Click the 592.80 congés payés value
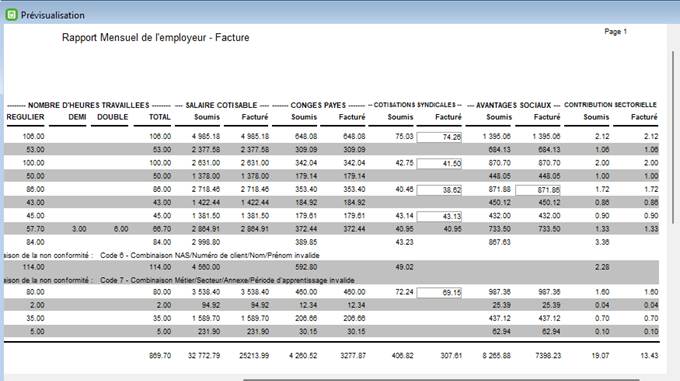Image resolution: width=680 pixels, height=381 pixels. pyautogui.click(x=306, y=267)
